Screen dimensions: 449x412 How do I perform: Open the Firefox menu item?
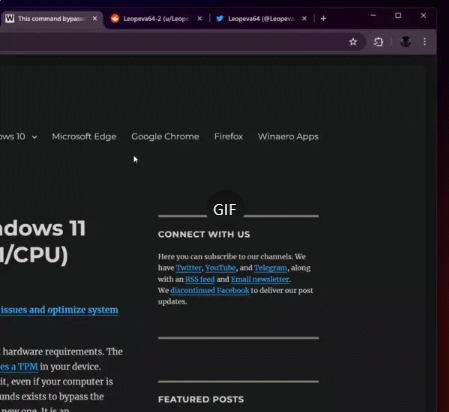229,137
